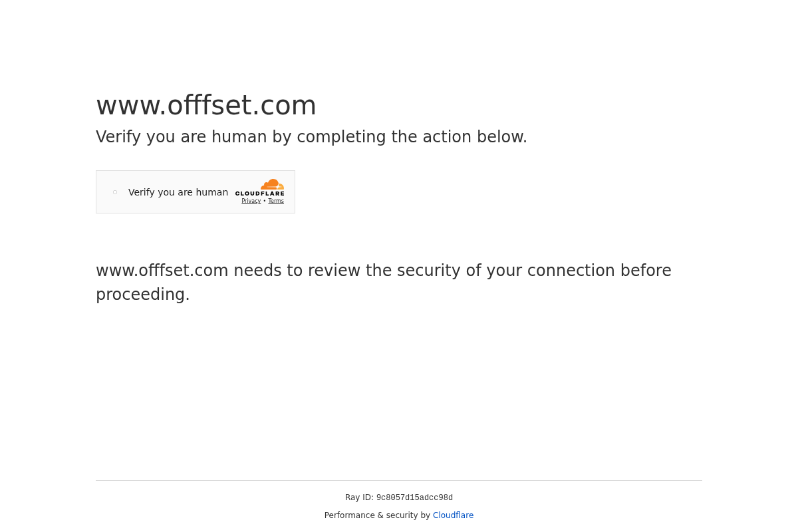The width and height of the screenshot is (798, 532).
Task: Click the CLOUDFLARE wordmark in the widget
Action: (x=259, y=194)
